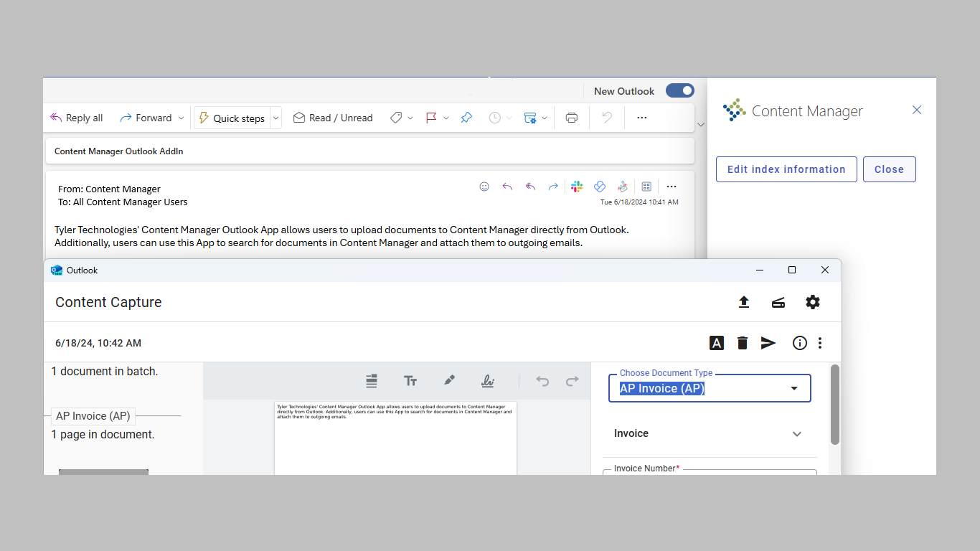Open more options ellipsis in Outlook toolbar
The width and height of the screenshot is (980, 551).
point(642,118)
